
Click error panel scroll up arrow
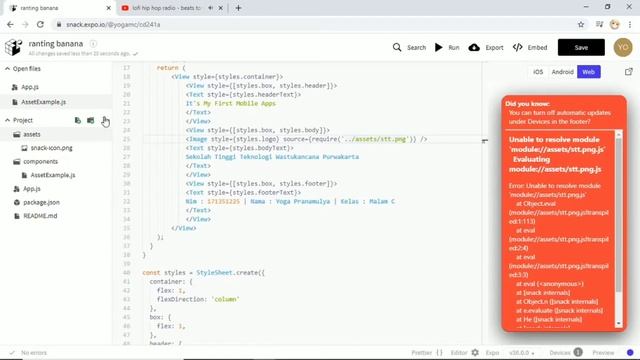[618, 134]
